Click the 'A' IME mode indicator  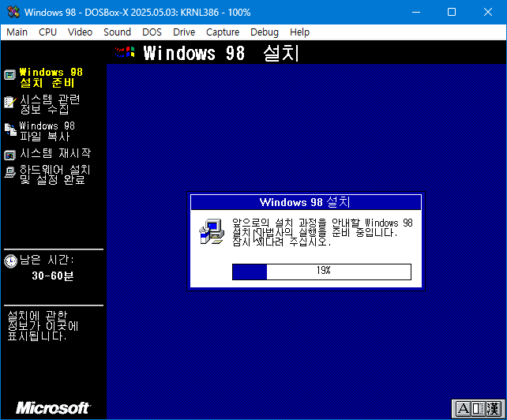click(463, 409)
